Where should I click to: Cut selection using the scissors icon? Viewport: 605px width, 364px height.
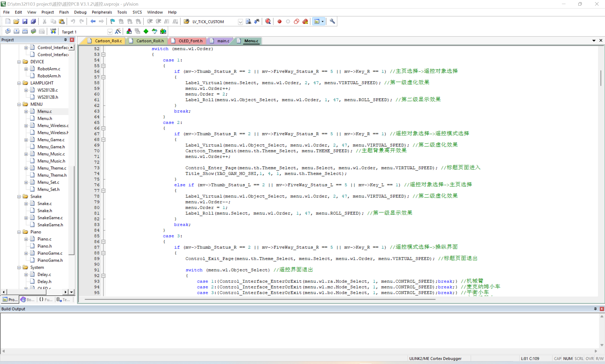pos(44,22)
